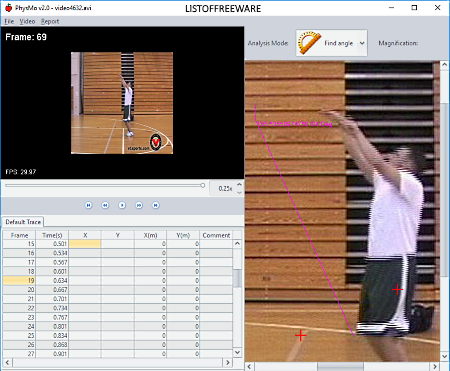Click the 0.25x speed field

(x=223, y=189)
